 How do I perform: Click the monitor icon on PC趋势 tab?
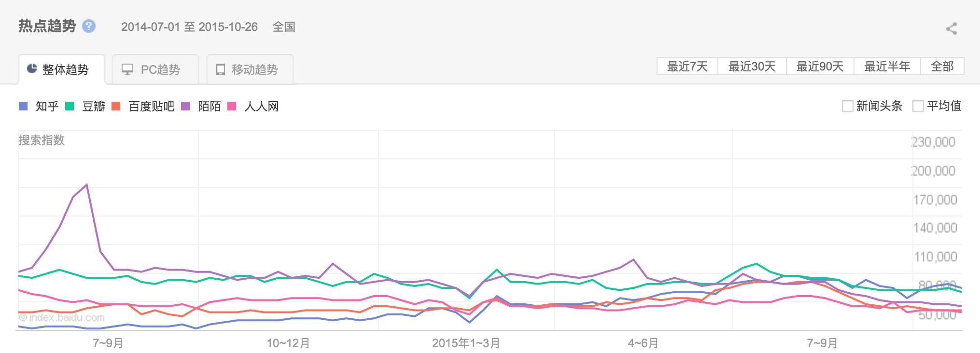pos(127,69)
